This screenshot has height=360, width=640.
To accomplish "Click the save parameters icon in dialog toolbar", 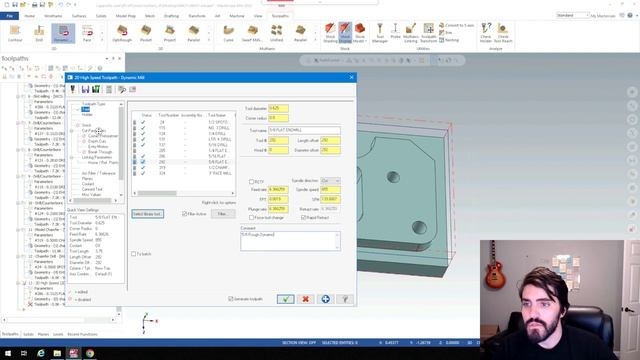I will click(x=85, y=89).
